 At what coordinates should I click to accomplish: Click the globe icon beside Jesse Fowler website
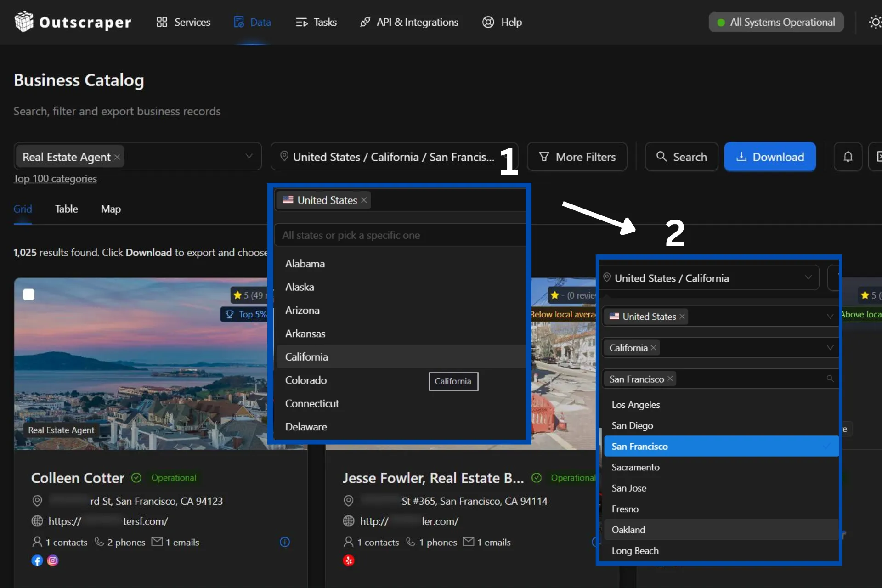click(x=349, y=521)
